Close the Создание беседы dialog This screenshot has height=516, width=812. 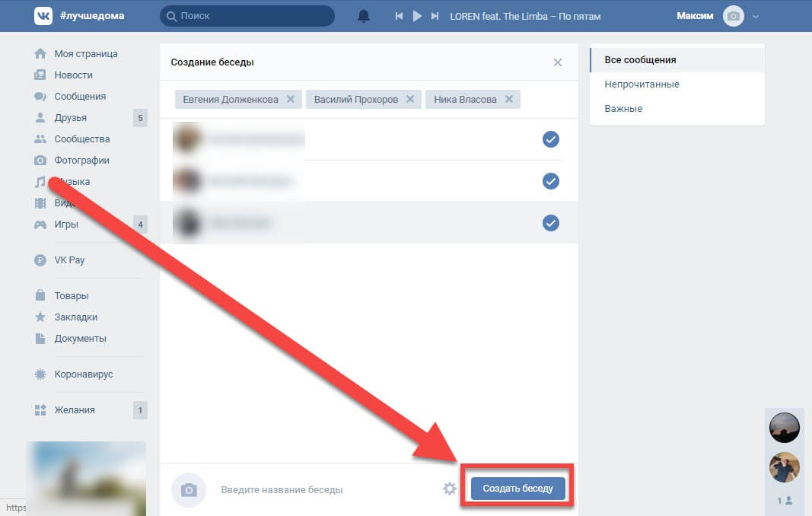tap(558, 62)
